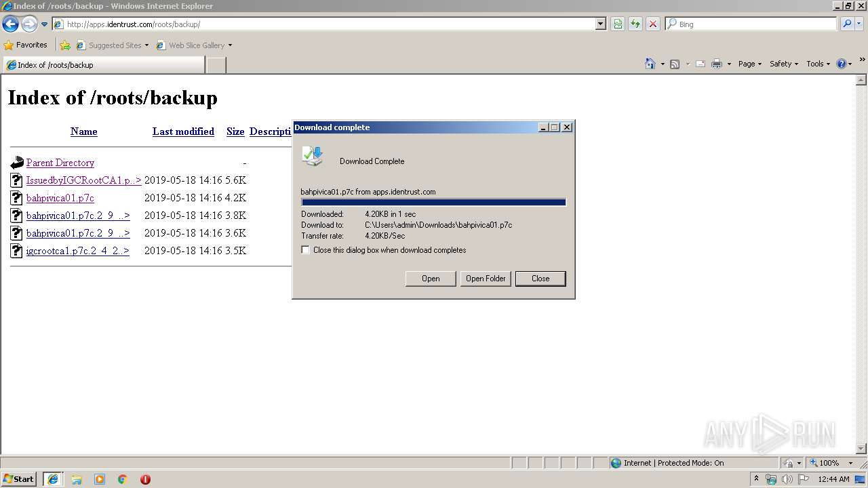Refresh the page
This screenshot has width=868, height=488.
(635, 24)
